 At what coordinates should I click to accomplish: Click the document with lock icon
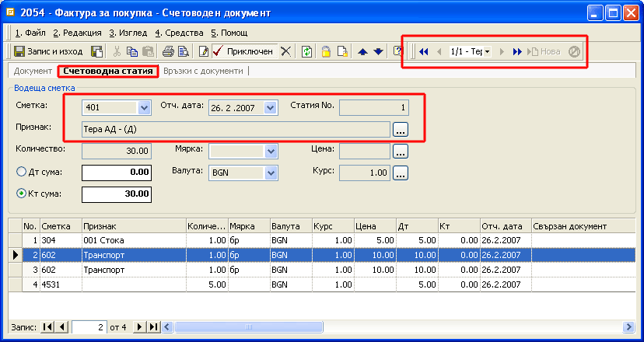coord(342,51)
